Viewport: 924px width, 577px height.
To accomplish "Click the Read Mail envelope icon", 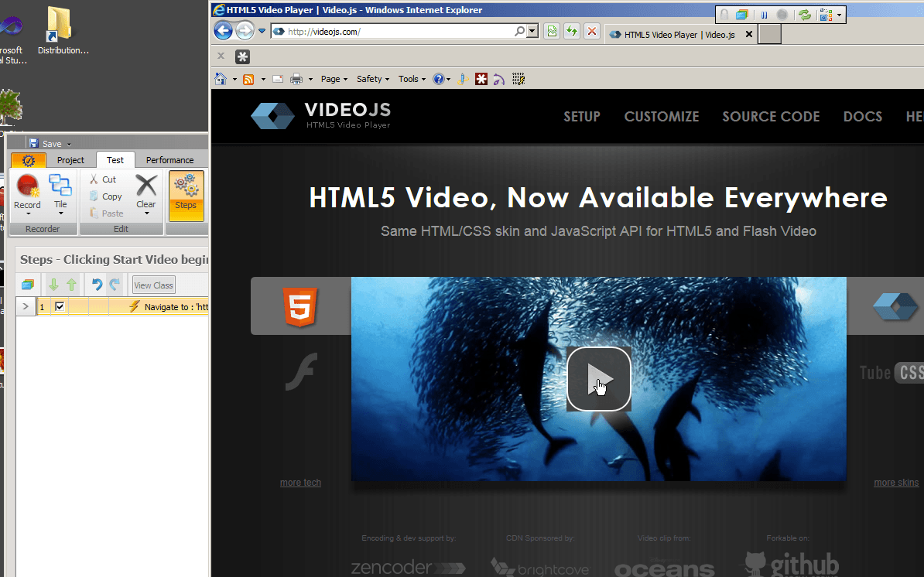I will tap(278, 79).
